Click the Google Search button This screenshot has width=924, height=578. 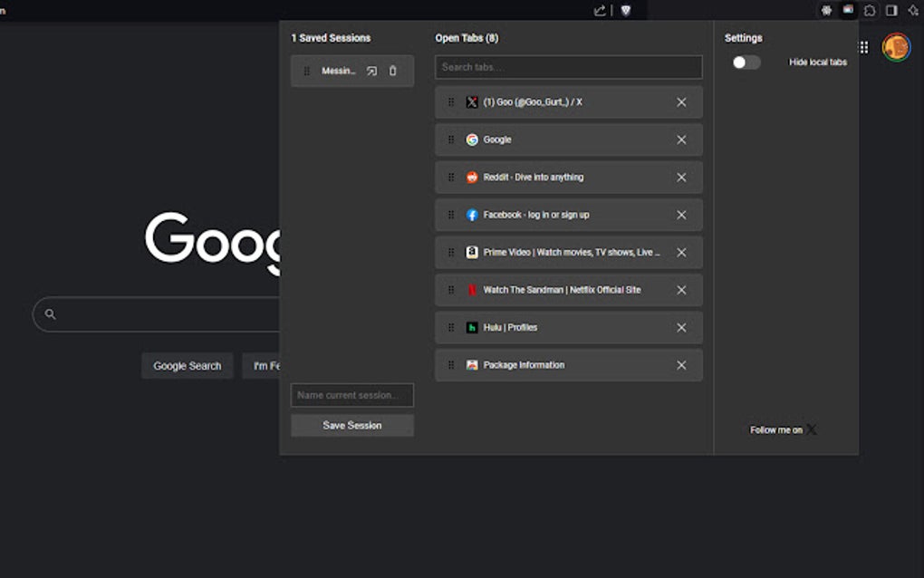coord(187,365)
